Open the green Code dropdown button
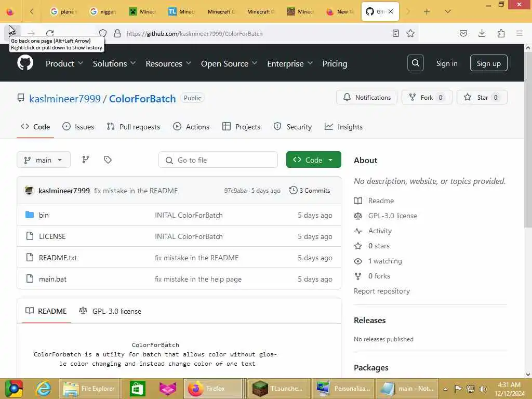Screen dimensions: 532x399 [313, 159]
